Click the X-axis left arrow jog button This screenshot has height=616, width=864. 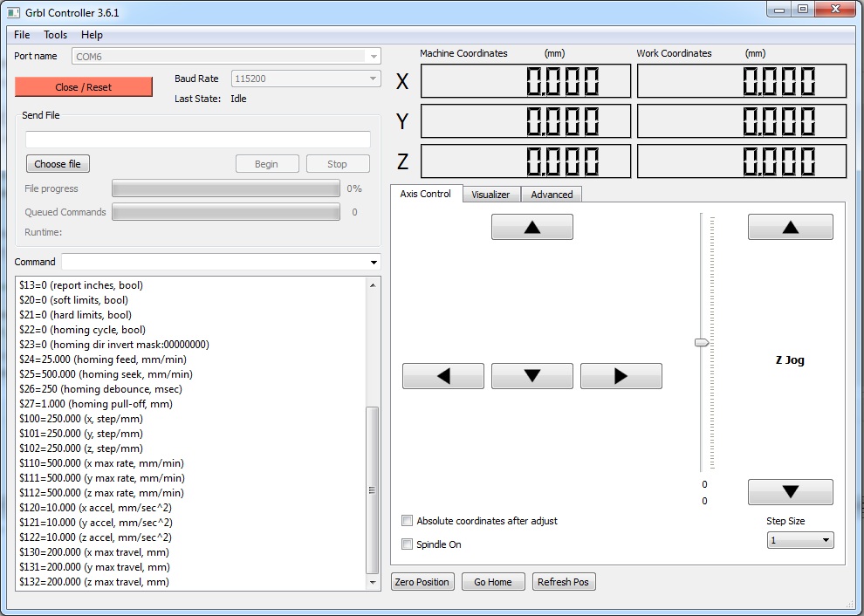(442, 376)
